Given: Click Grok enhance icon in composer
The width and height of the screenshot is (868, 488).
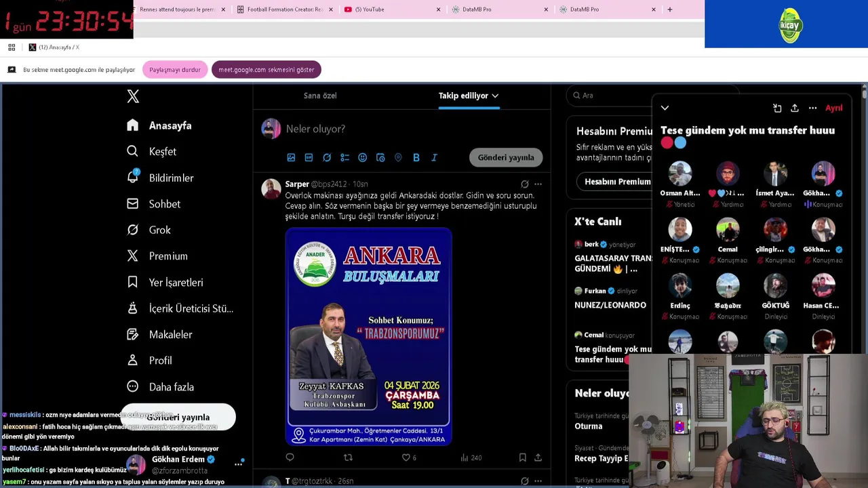Looking at the screenshot, I should click(x=327, y=157).
